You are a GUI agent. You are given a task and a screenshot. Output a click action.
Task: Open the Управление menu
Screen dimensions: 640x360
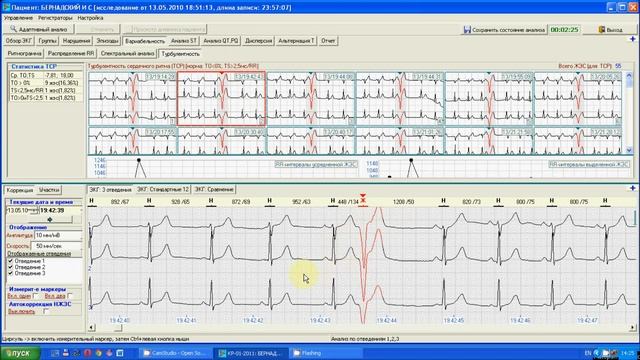click(x=18, y=18)
